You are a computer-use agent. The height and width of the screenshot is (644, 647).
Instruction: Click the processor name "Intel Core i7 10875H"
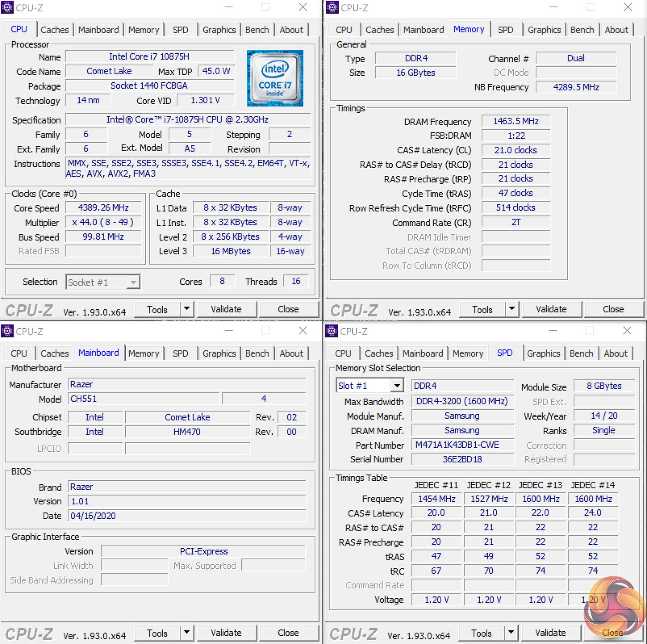pyautogui.click(x=149, y=57)
